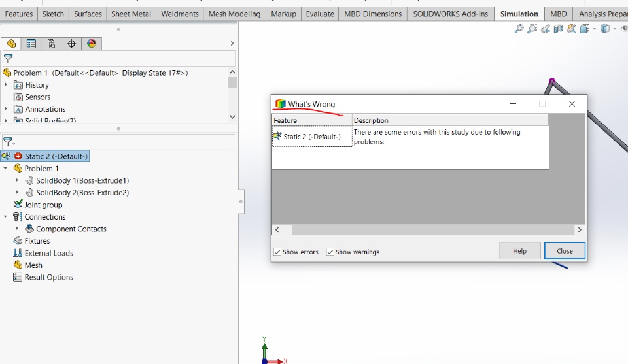Close the What's Wrong dialog window
This screenshot has height=364, width=628.
click(572, 104)
